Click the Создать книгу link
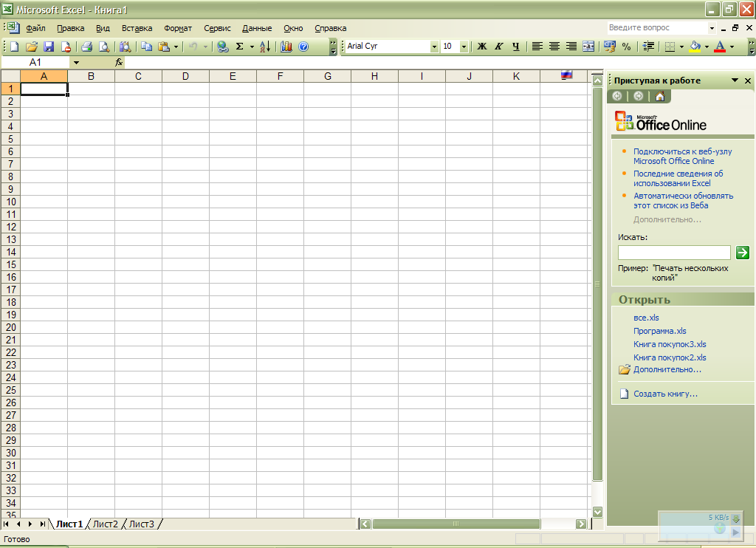756x548 pixels. (x=665, y=394)
